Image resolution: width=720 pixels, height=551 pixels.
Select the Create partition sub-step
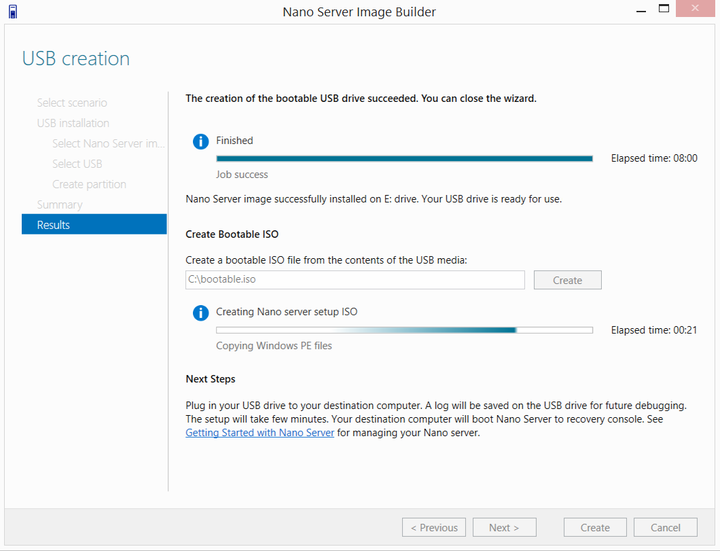coord(89,184)
